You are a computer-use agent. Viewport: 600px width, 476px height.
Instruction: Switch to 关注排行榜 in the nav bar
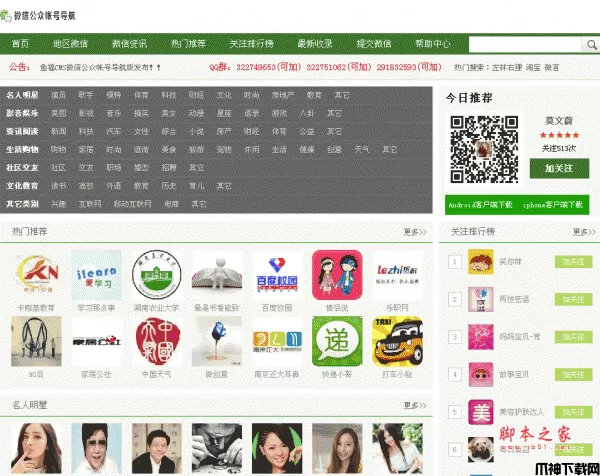click(x=251, y=44)
